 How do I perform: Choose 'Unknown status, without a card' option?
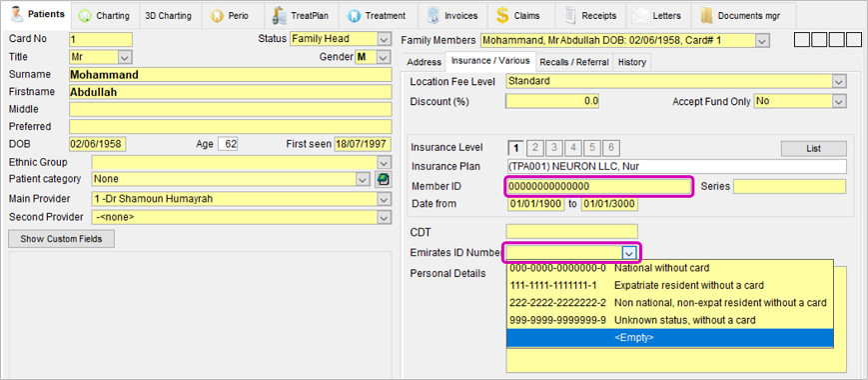(x=670, y=320)
